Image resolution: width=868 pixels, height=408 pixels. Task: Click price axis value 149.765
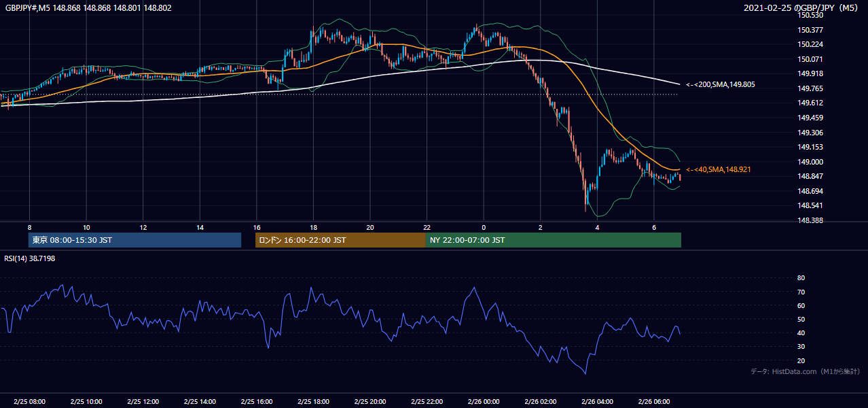point(810,88)
